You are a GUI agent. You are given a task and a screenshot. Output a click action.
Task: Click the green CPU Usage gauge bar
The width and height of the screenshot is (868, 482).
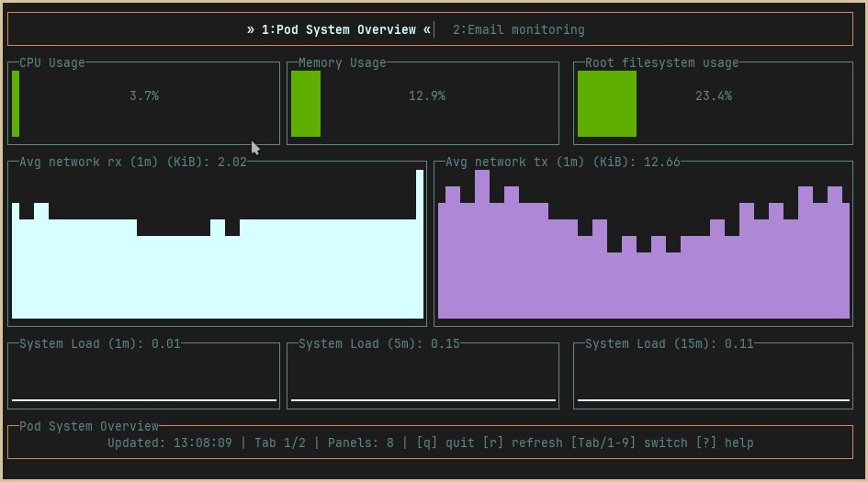(x=16, y=104)
